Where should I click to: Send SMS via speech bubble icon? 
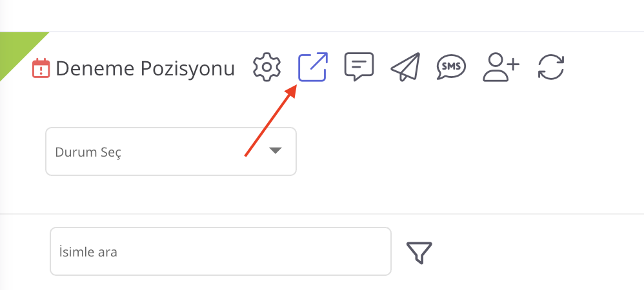(451, 67)
